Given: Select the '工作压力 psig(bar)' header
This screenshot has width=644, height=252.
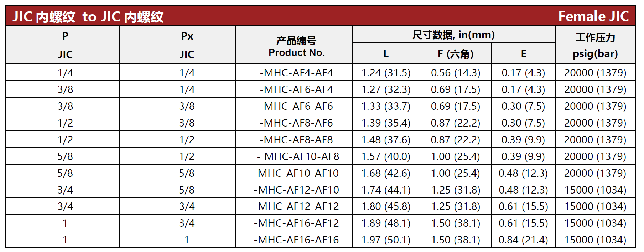Looking at the screenshot, I should pyautogui.click(x=595, y=45).
